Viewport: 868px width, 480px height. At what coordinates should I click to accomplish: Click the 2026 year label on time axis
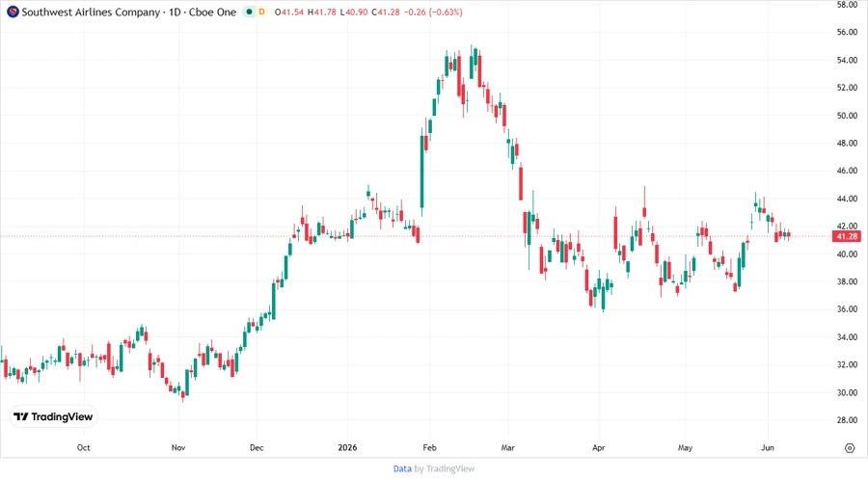point(347,447)
